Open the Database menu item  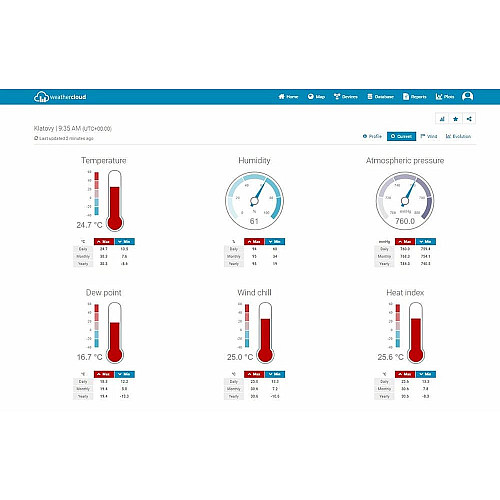point(380,97)
